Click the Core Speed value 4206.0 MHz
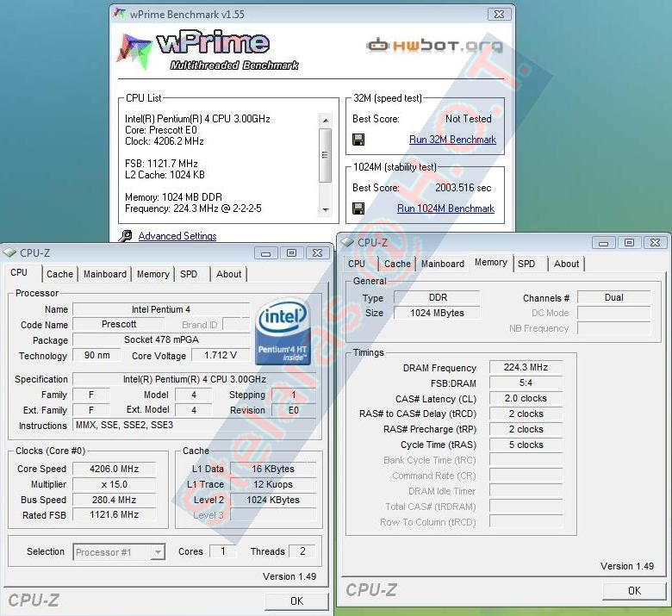Image resolution: width=672 pixels, height=616 pixels. point(115,469)
